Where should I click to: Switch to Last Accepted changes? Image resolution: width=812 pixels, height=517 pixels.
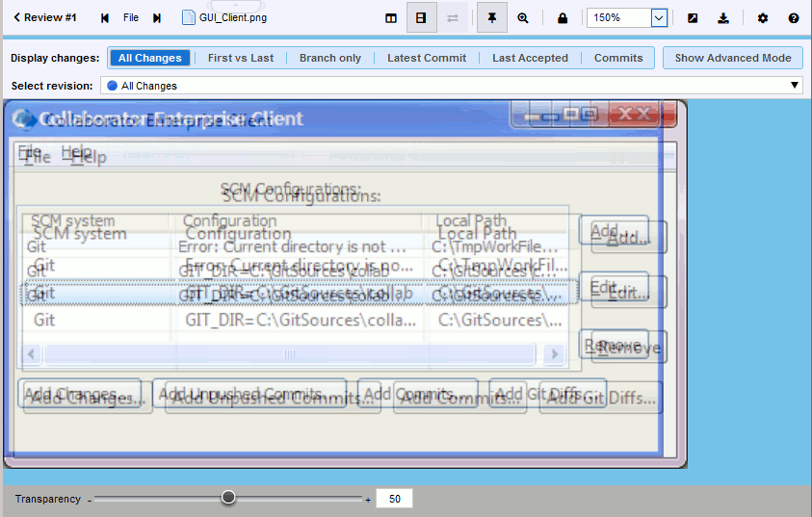click(530, 58)
